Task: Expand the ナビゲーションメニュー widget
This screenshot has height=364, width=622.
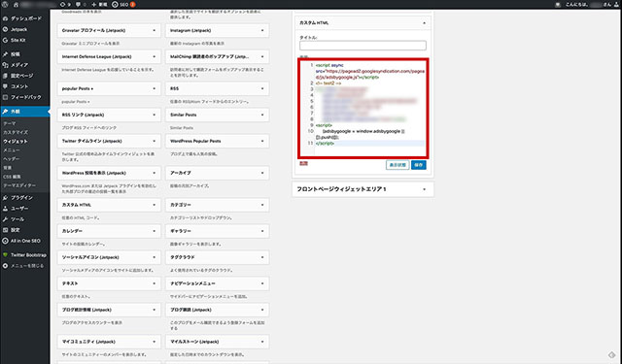Action: (x=262, y=283)
